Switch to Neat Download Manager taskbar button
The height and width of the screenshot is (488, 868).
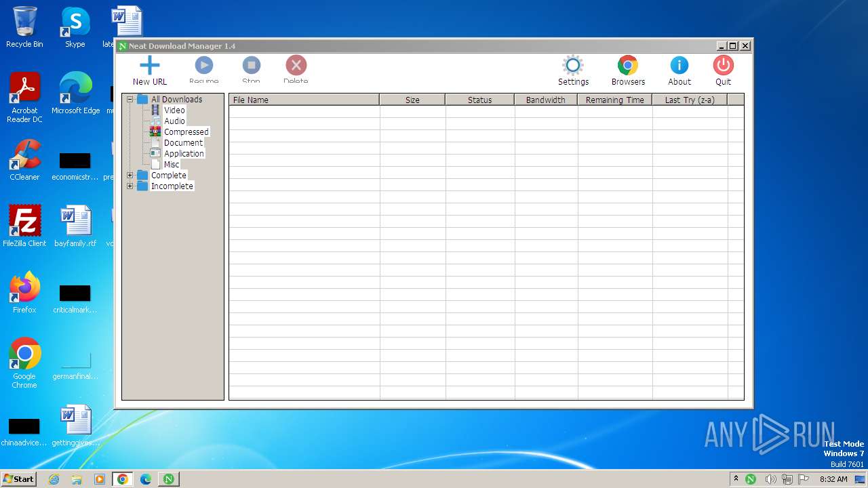pyautogui.click(x=168, y=479)
